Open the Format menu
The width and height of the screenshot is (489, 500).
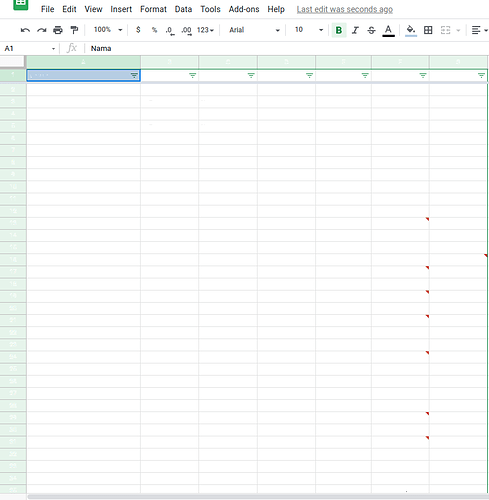tap(153, 9)
